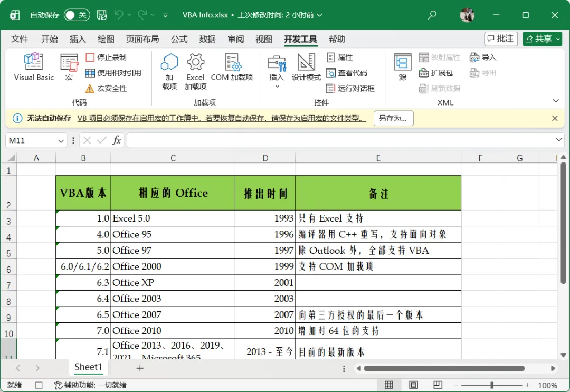Open the redo history dropdown

click(x=153, y=15)
